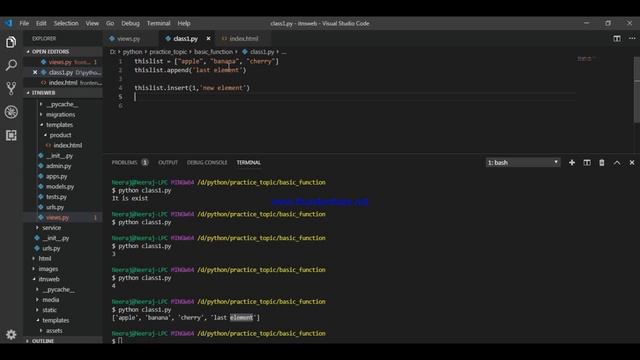The width and height of the screenshot is (640, 360).
Task: Expand the Outline section
Action: point(63,340)
